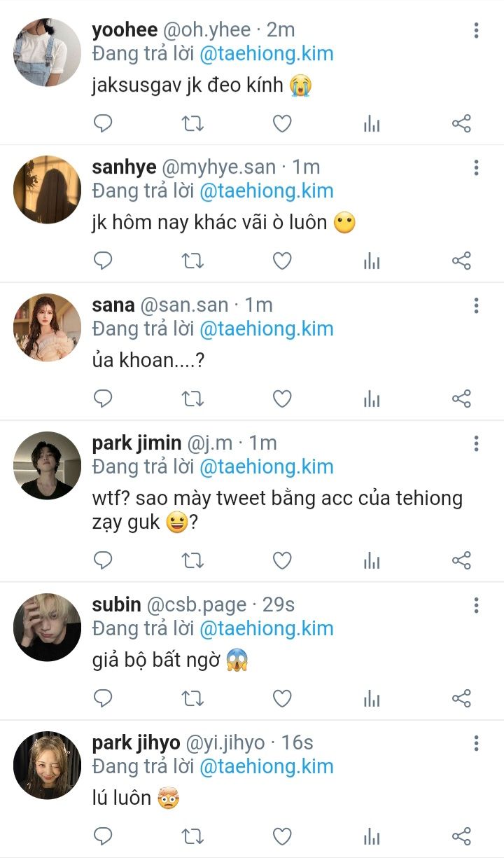Retweet sanhye's reply
504x858 pixels.
(192, 261)
